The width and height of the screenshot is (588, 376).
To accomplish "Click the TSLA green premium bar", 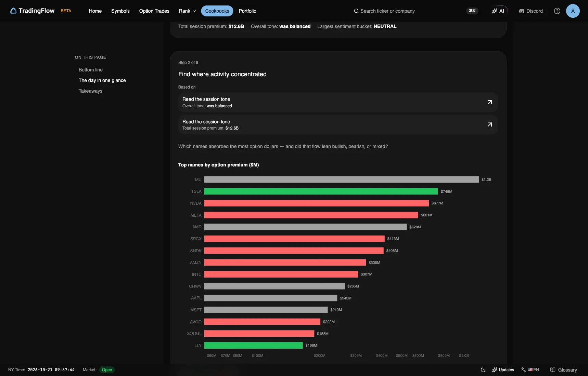I will 321,191.
